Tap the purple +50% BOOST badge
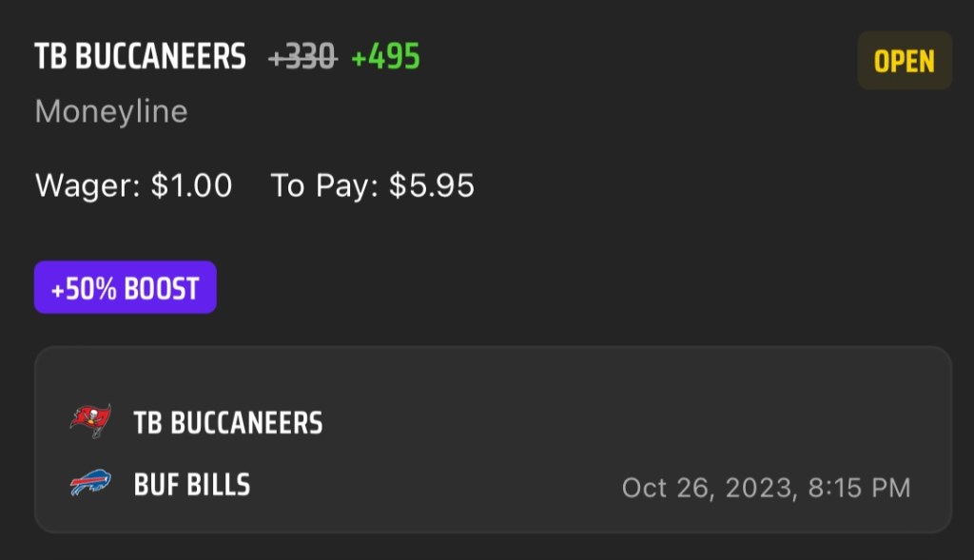This screenshot has height=560, width=974. [126, 288]
